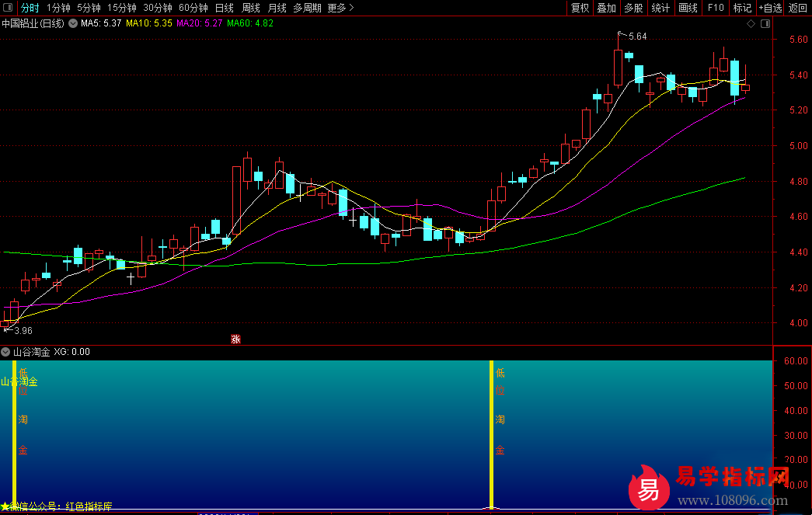Open the 复权 adjustment option
The width and height of the screenshot is (812, 515).
(x=580, y=8)
